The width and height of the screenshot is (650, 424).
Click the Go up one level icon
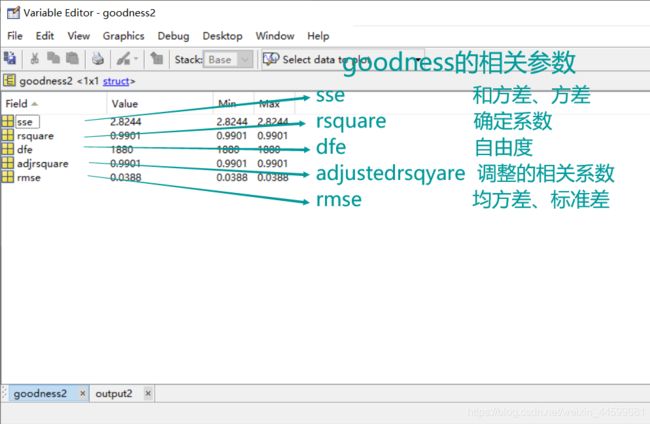(157, 58)
